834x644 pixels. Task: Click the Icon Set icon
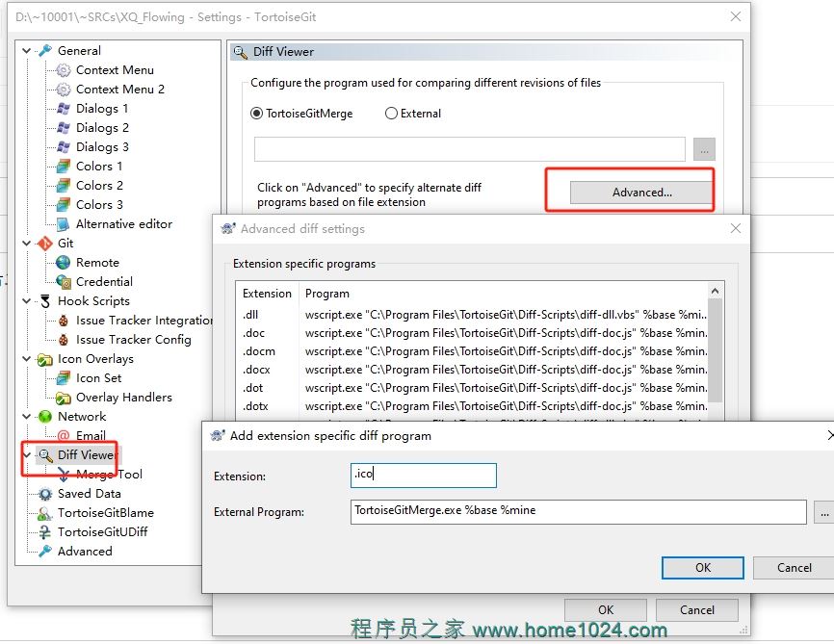coord(64,378)
